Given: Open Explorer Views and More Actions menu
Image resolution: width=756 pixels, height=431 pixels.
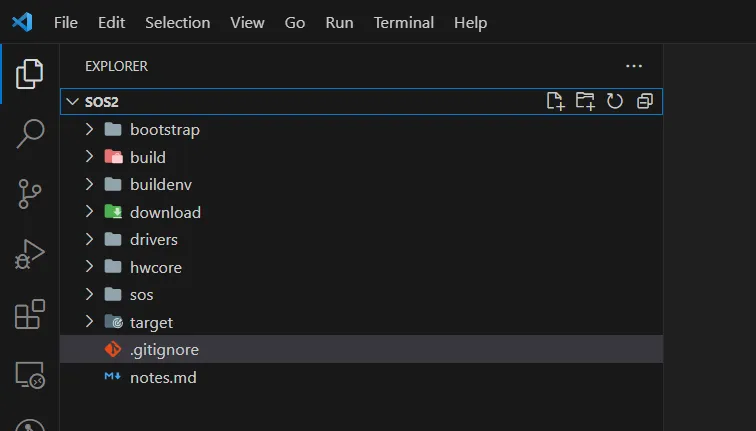Looking at the screenshot, I should 634,66.
